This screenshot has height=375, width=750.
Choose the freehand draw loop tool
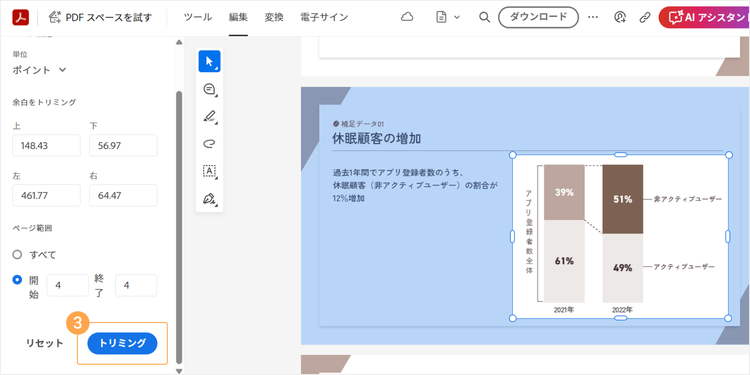tap(210, 143)
